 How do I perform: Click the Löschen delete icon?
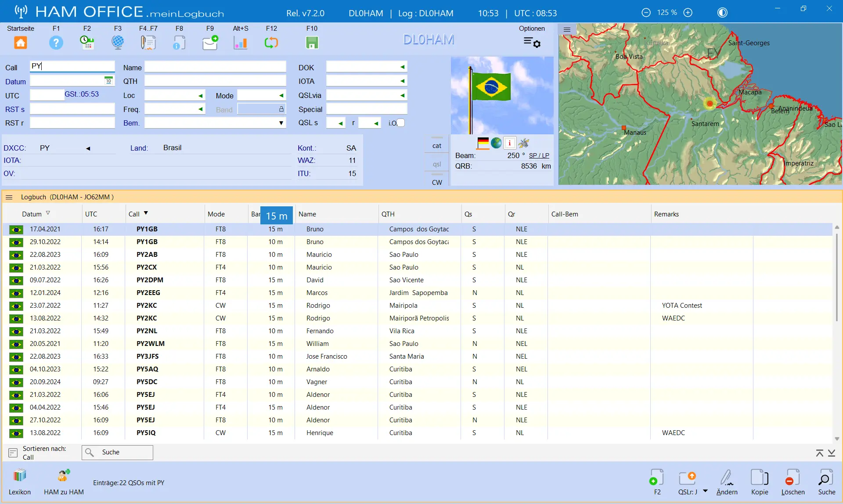click(x=793, y=477)
